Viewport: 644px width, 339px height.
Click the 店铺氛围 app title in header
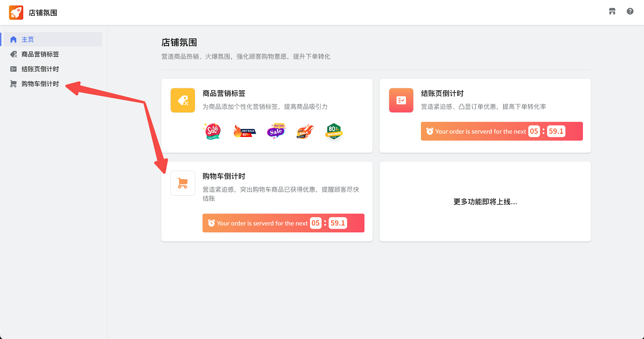(43, 13)
